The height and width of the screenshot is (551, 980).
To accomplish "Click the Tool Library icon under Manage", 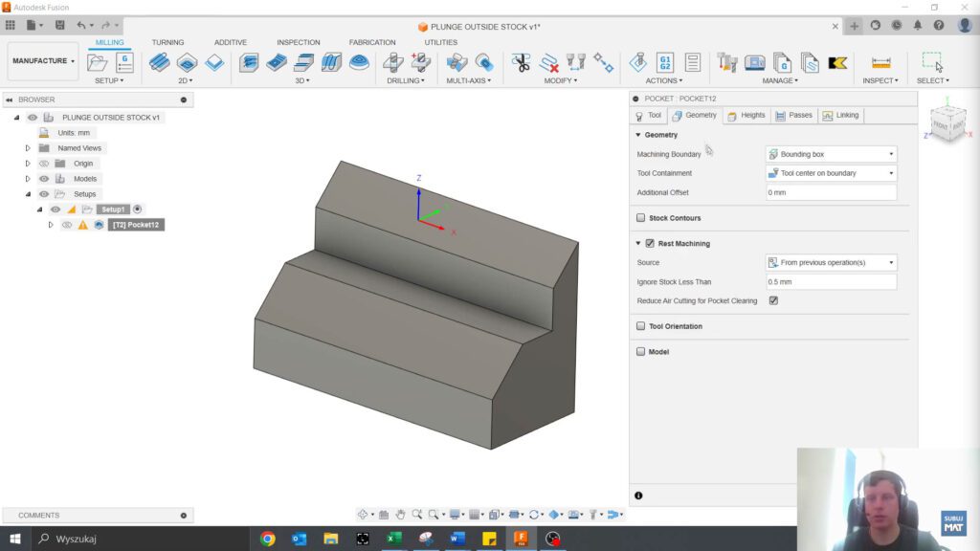I will click(725, 62).
